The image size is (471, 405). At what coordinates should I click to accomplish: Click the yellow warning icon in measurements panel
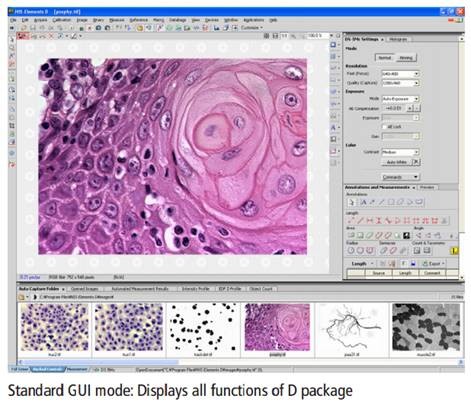[454, 251]
